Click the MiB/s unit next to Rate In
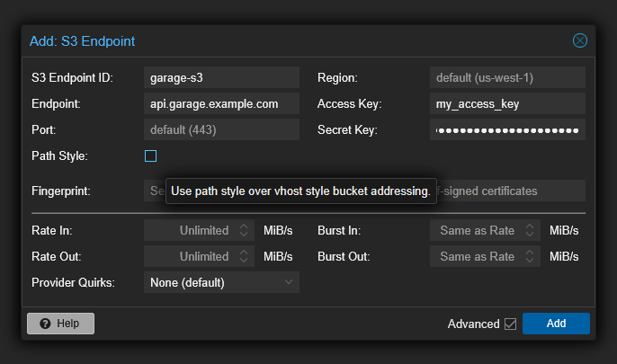The height and width of the screenshot is (364, 617). (278, 230)
